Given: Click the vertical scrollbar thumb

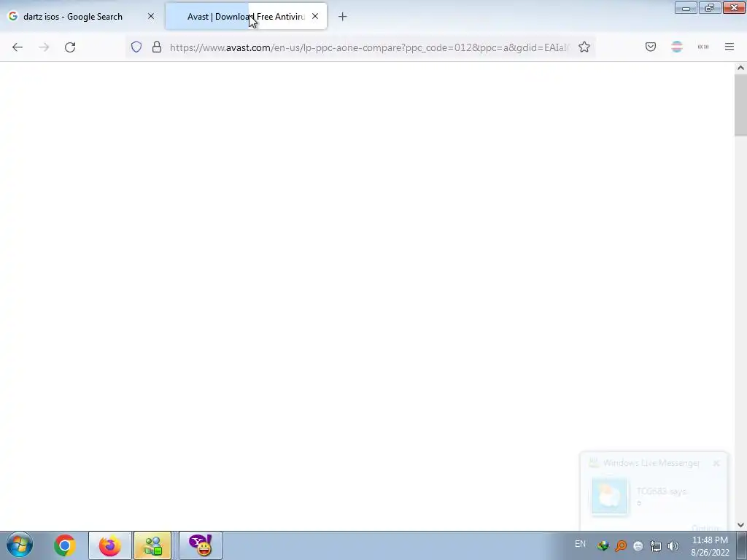Looking at the screenshot, I should pyautogui.click(x=740, y=105).
